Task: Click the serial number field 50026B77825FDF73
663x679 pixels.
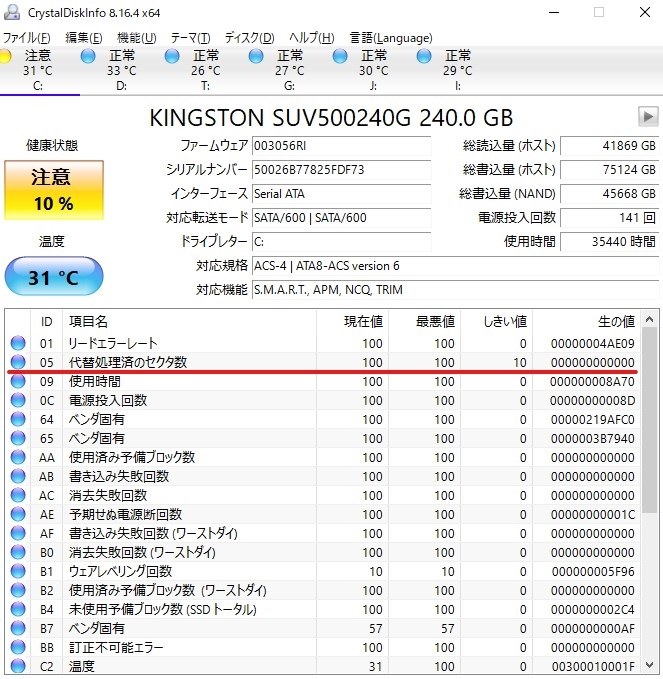Action: click(342, 170)
